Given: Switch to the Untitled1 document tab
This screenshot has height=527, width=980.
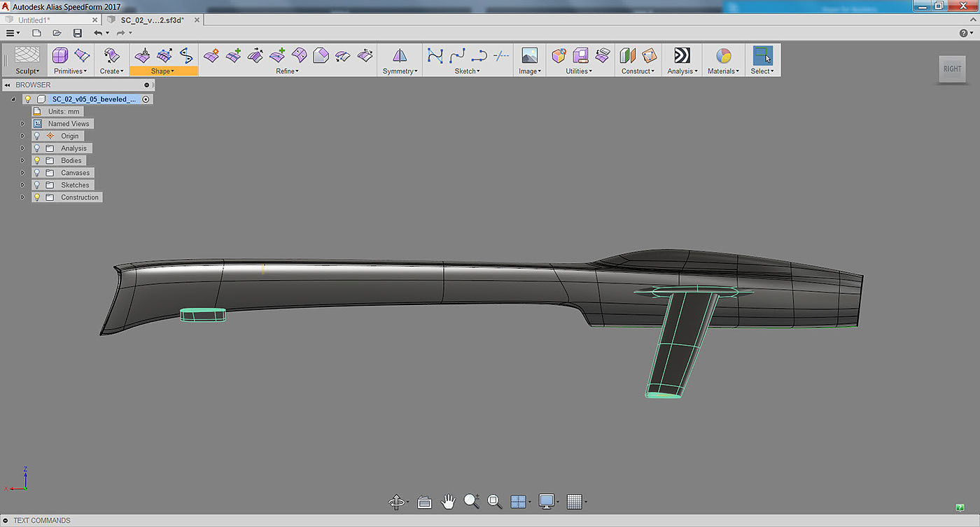Looking at the screenshot, I should pos(34,20).
